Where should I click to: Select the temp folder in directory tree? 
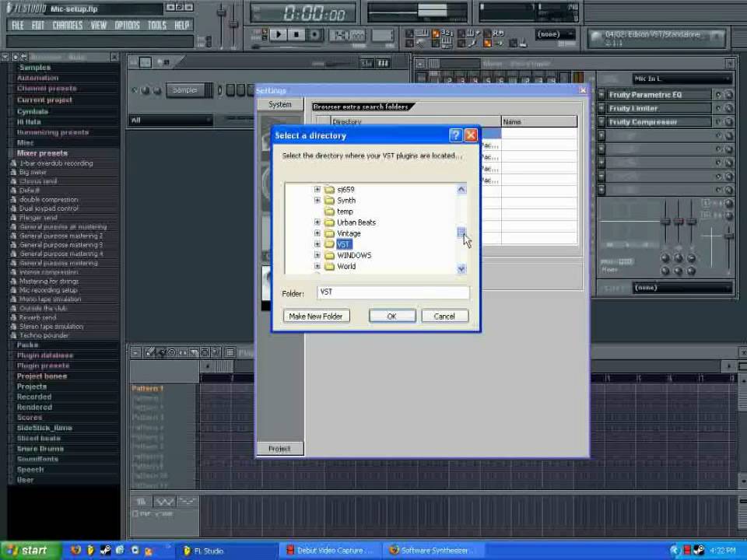pyautogui.click(x=345, y=212)
